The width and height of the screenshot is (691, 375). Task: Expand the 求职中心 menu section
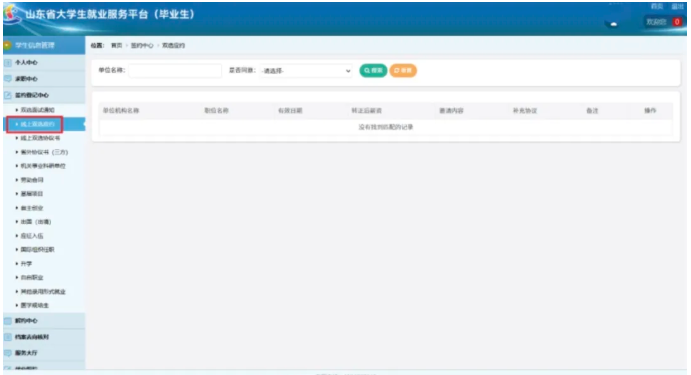pos(44,79)
